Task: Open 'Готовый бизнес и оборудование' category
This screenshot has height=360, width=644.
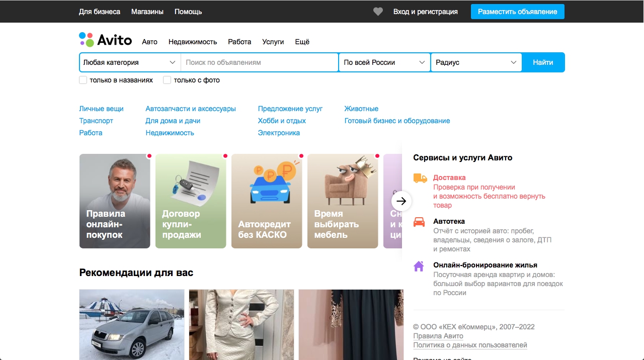Action: 397,121
